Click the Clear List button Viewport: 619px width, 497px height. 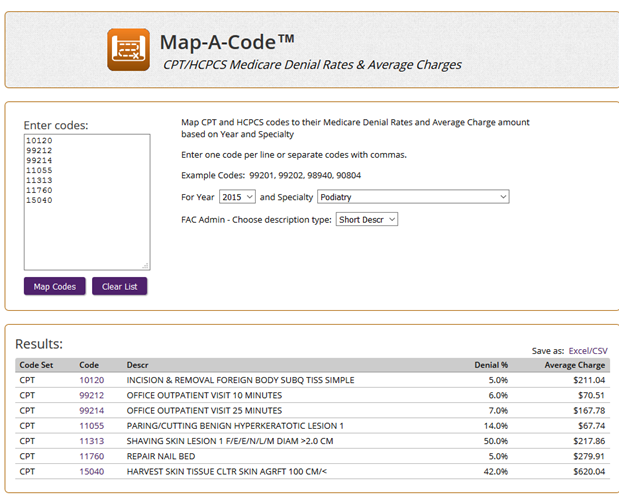coord(120,286)
